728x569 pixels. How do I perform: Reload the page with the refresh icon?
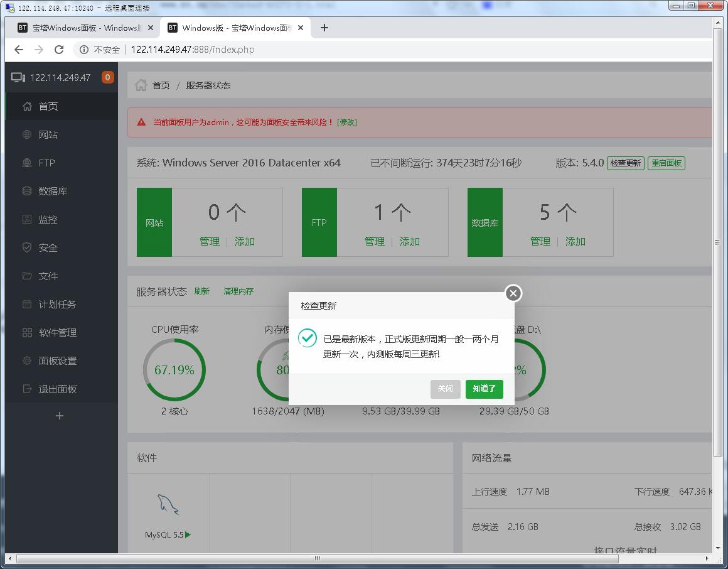pos(59,50)
